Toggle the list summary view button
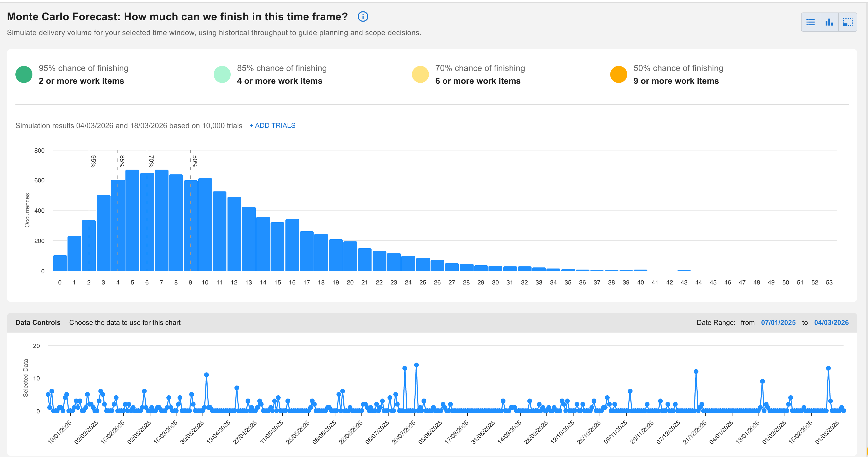868x457 pixels. point(810,22)
